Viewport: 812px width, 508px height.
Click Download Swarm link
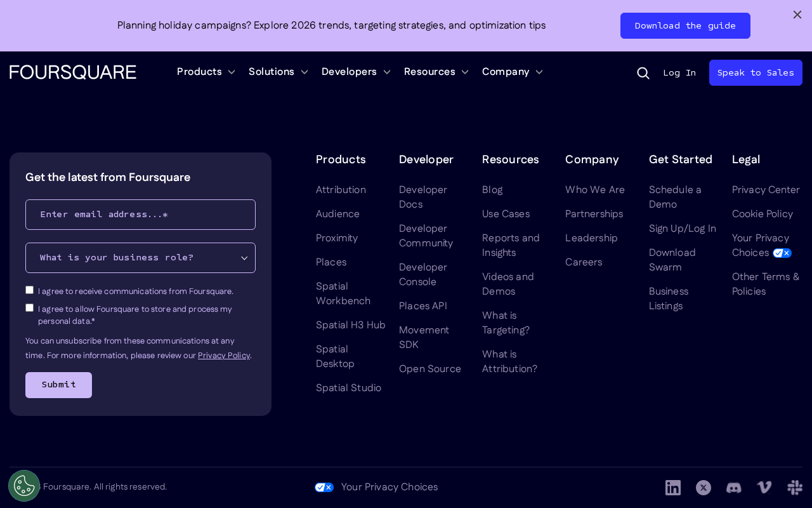pos(672,260)
